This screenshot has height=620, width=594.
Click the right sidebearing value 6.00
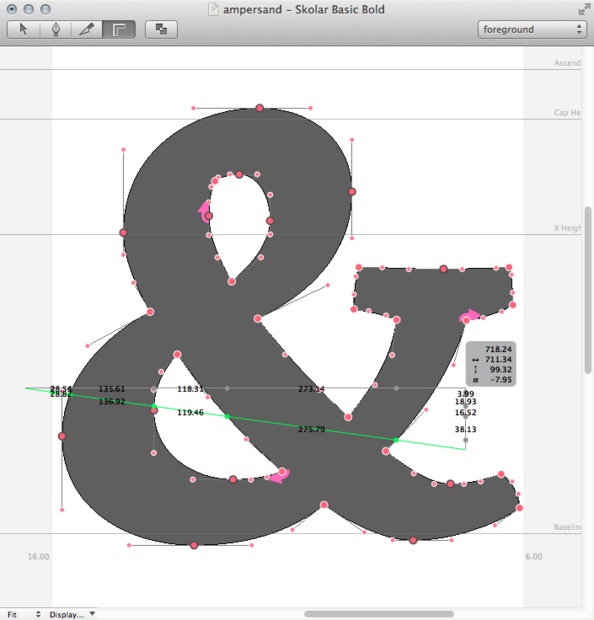pyautogui.click(x=533, y=556)
